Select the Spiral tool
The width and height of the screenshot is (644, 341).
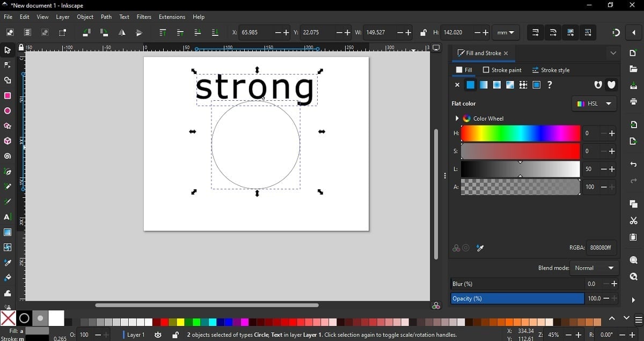click(x=8, y=156)
